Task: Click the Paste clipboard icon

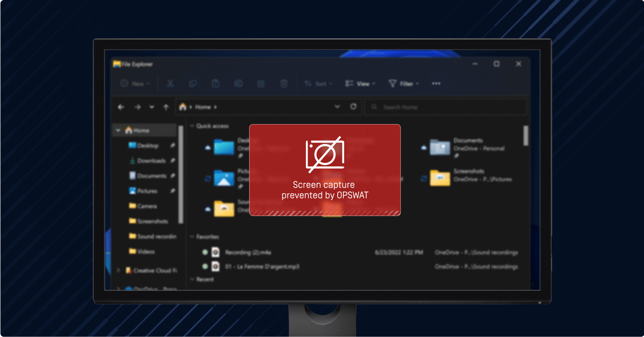Action: coord(215,84)
